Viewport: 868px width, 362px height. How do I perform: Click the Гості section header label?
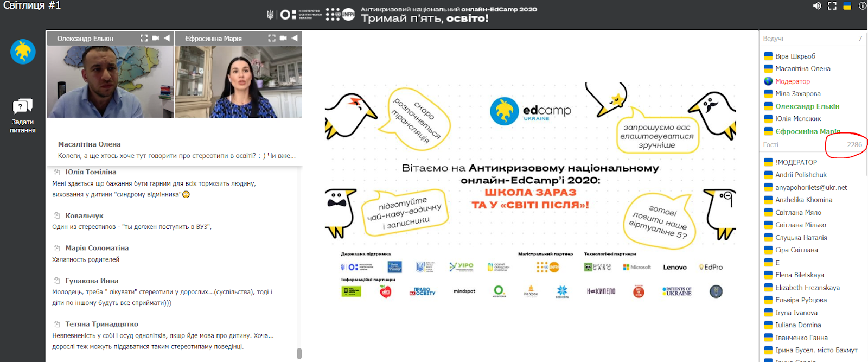click(x=770, y=145)
